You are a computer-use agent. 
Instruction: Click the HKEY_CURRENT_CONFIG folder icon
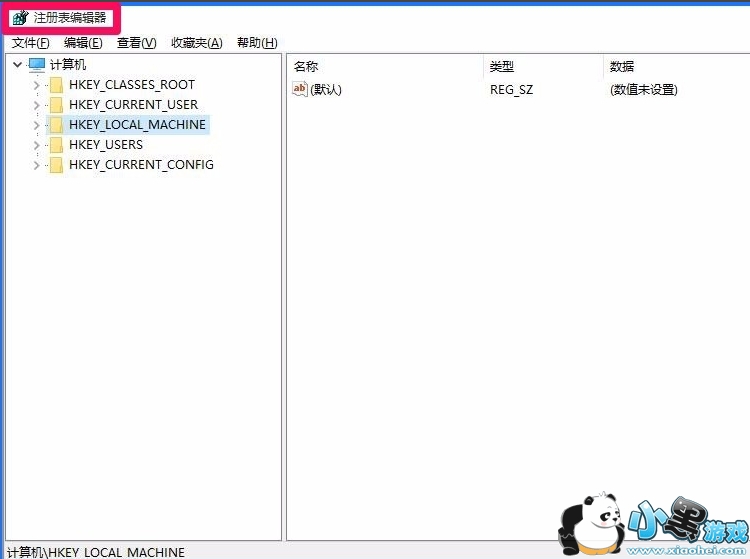[56, 165]
